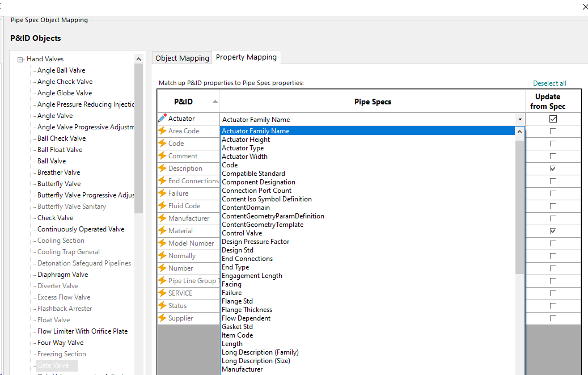Collapse the Hand Valves tree node

coord(19,58)
